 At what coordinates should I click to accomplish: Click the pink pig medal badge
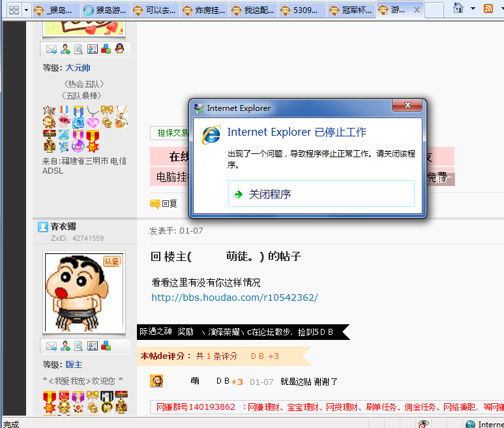pyautogui.click(x=65, y=117)
